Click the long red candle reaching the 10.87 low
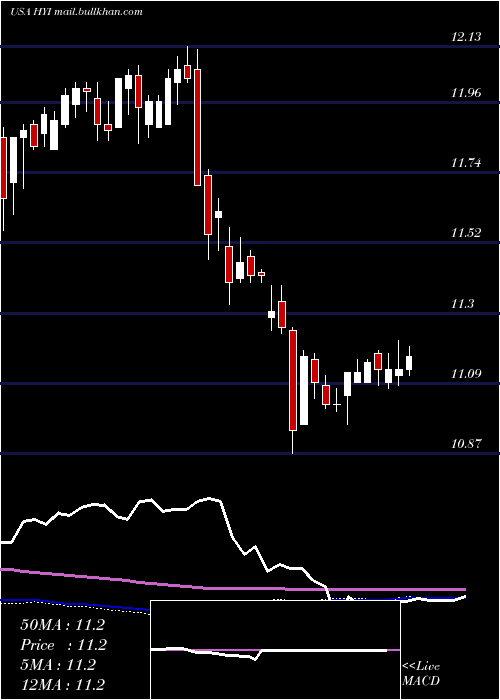The image size is (500, 700). tap(293, 380)
